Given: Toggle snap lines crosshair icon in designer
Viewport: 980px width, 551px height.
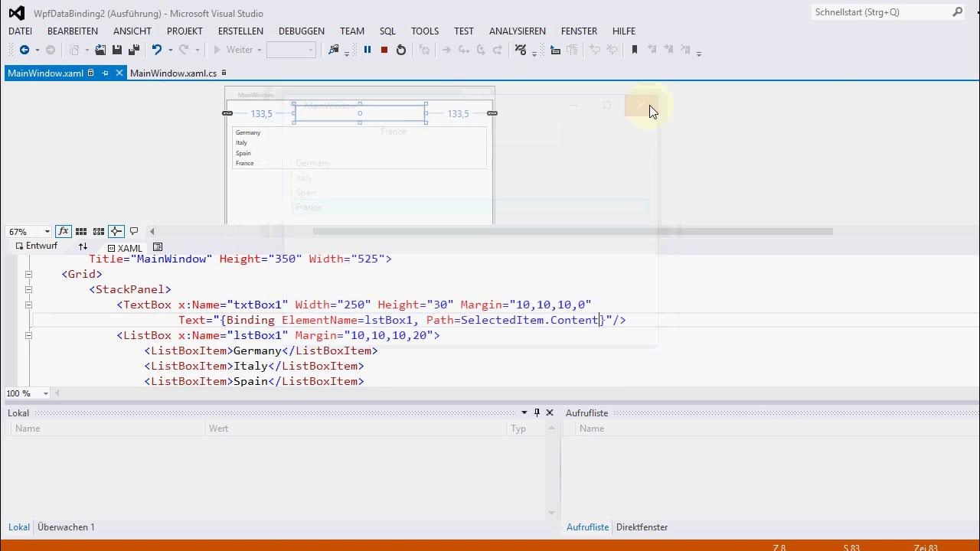Looking at the screenshot, I should coord(116,231).
